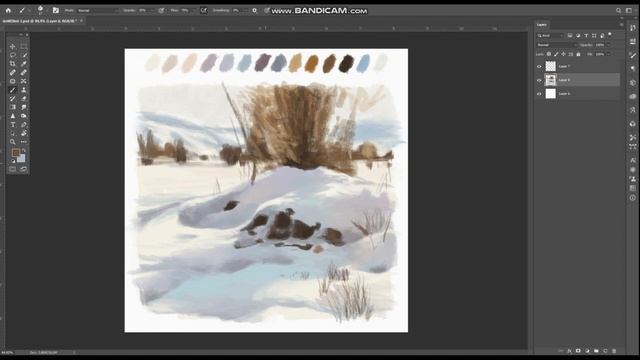Filter layers by smart objects icon

(x=602, y=36)
